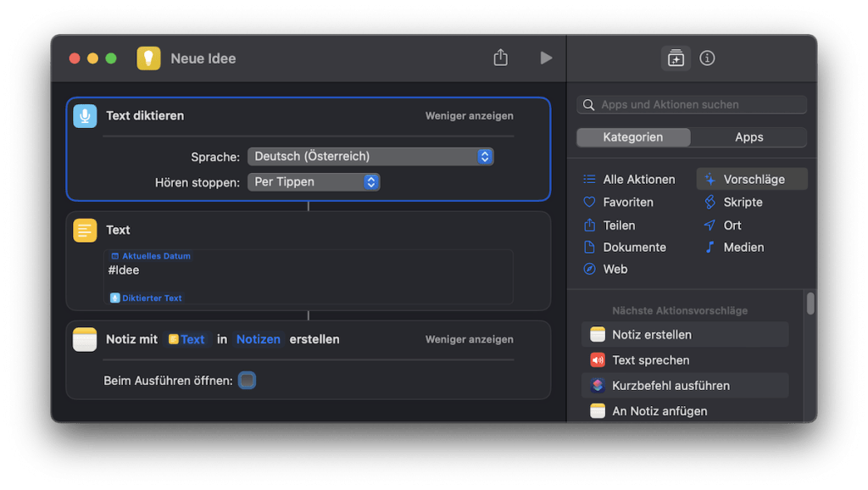Open the Sprache dropdown
This screenshot has width=868, height=490.
[370, 156]
